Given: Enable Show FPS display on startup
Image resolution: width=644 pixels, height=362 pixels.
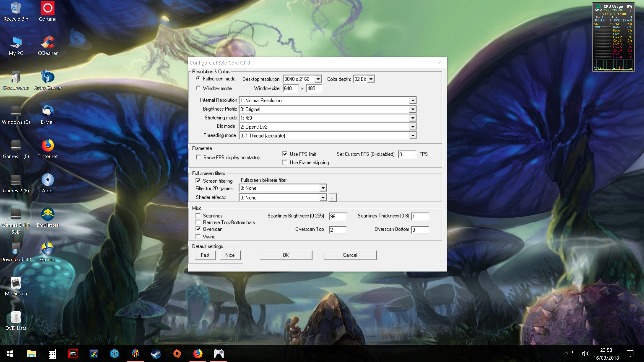Looking at the screenshot, I should point(199,157).
